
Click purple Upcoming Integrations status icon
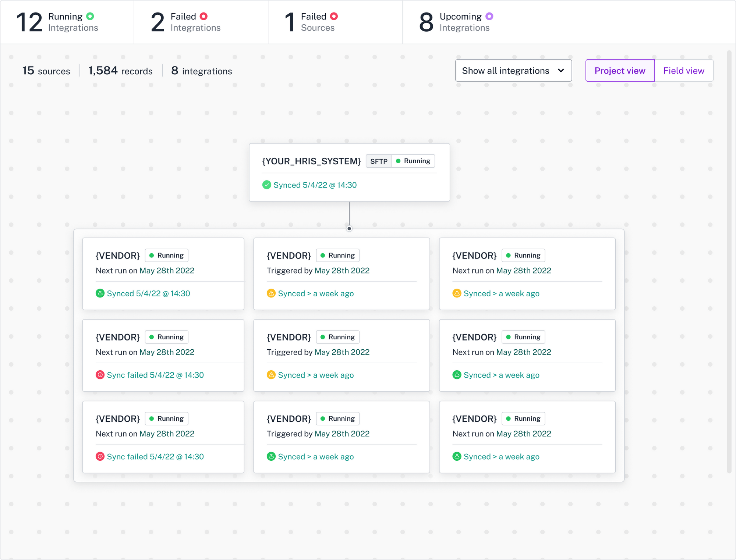tap(489, 16)
